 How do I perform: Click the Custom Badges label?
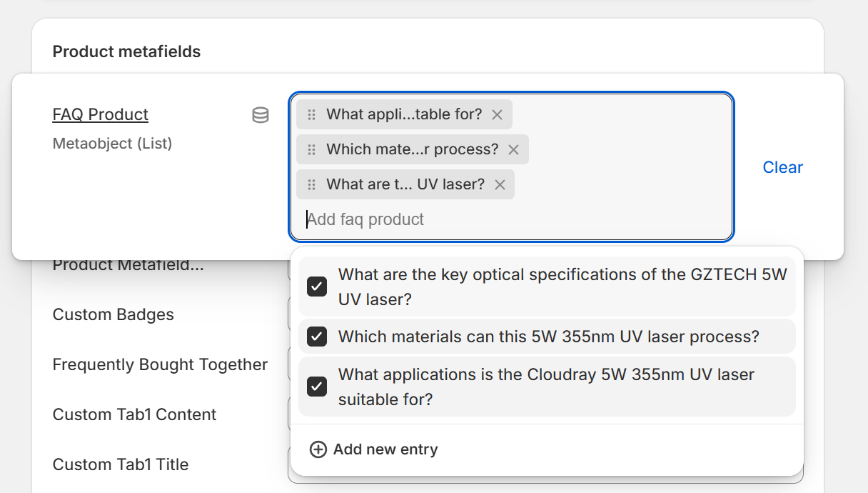pos(113,314)
